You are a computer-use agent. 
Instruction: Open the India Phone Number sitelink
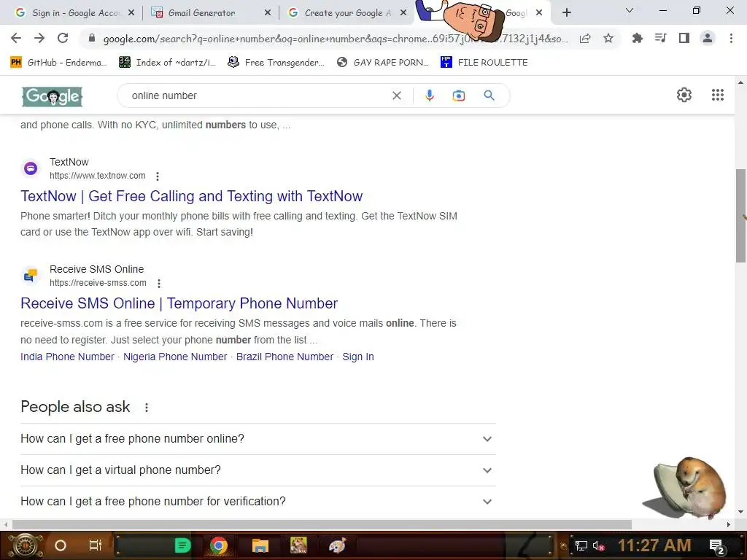click(67, 357)
